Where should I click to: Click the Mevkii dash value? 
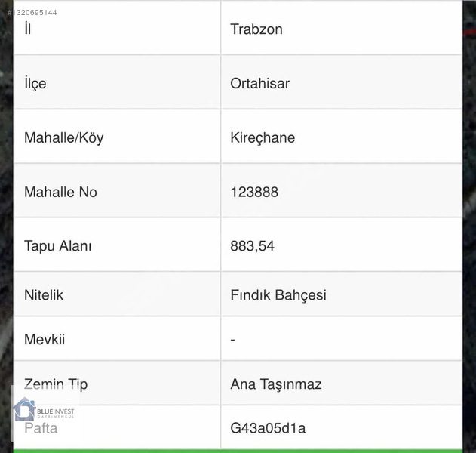(x=233, y=340)
